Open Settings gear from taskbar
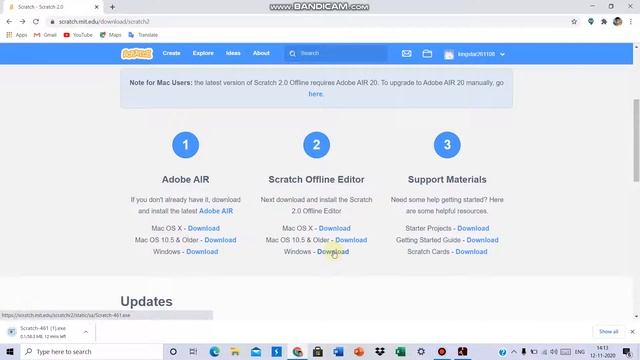Viewport: 640px width, 360px height. tap(421, 351)
